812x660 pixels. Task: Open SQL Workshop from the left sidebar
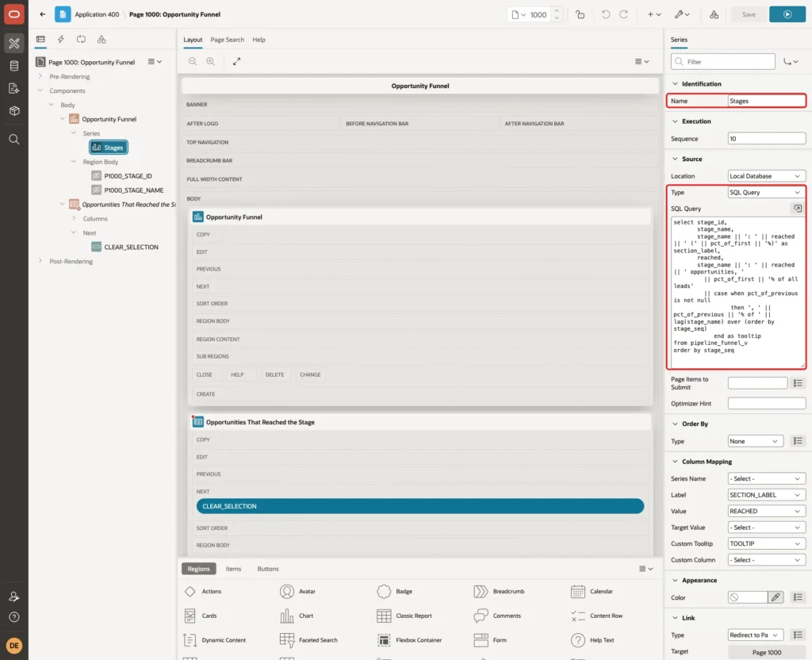coord(14,66)
